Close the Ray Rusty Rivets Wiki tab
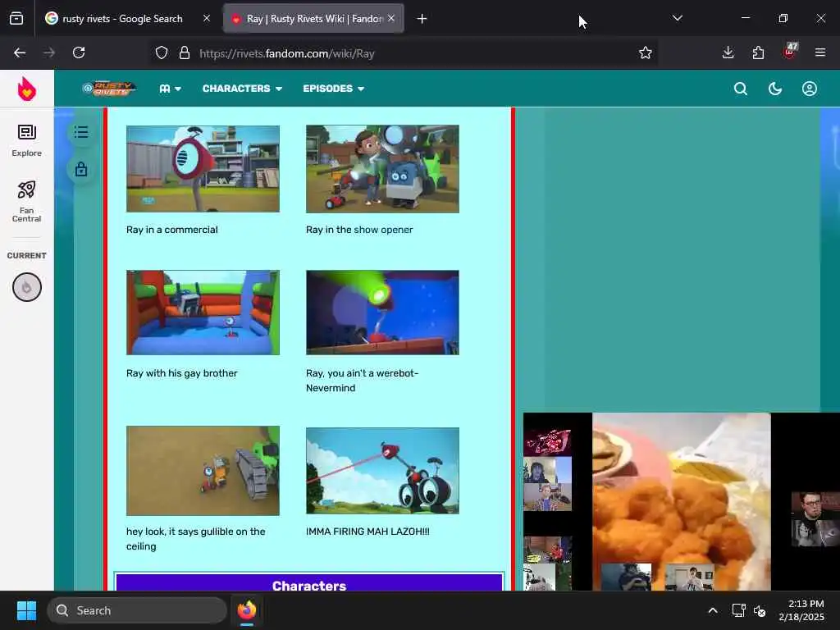The height and width of the screenshot is (630, 840). point(391,18)
